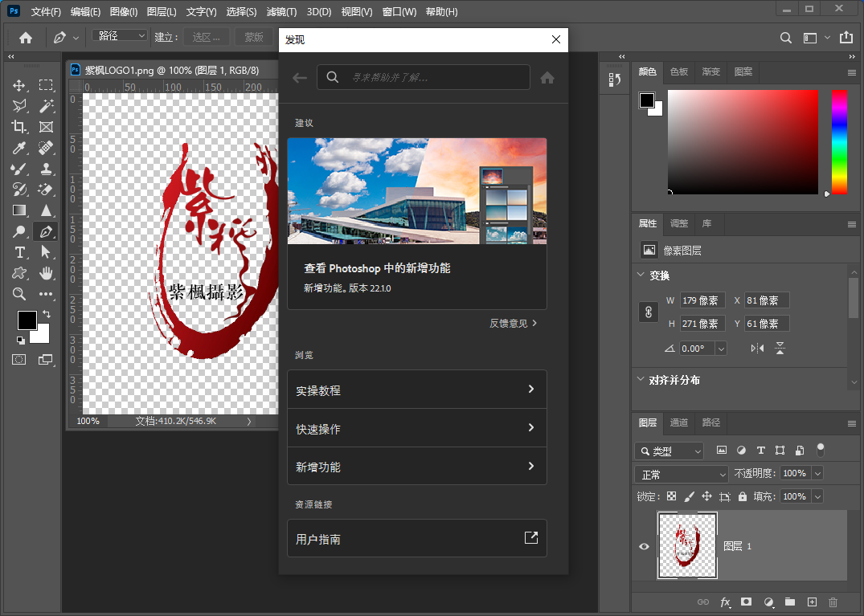Toggle type layer filter
This screenshot has height=616, width=864.
point(761,451)
